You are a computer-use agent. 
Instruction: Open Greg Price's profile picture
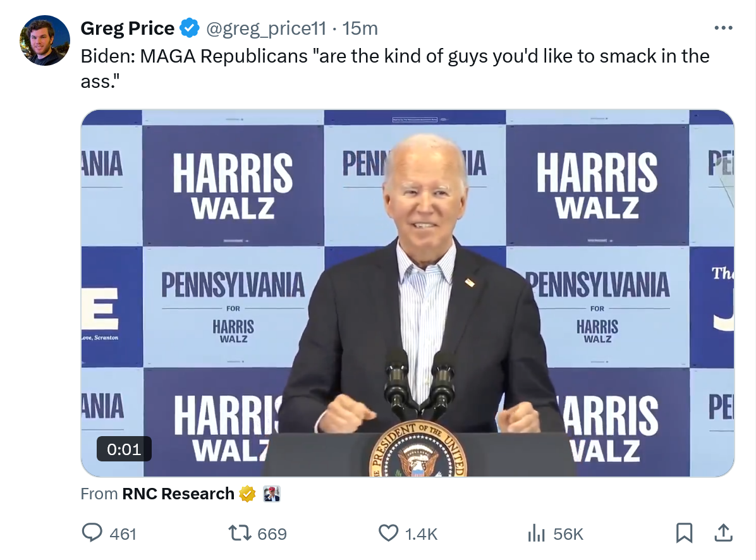45,40
